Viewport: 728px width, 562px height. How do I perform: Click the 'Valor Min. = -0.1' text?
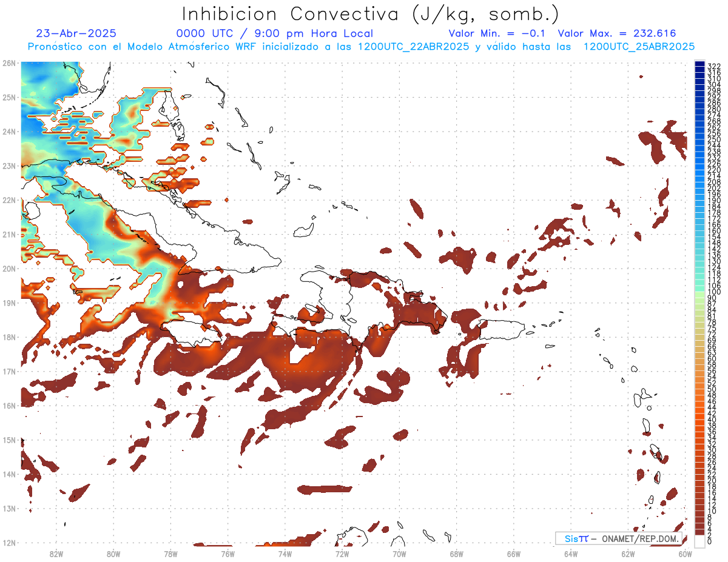coord(497,34)
